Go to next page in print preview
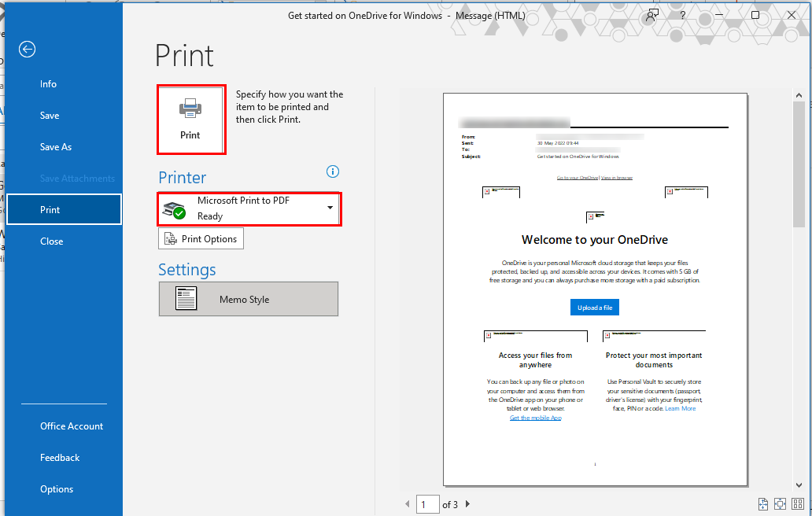This screenshot has height=516, width=812. pos(467,504)
